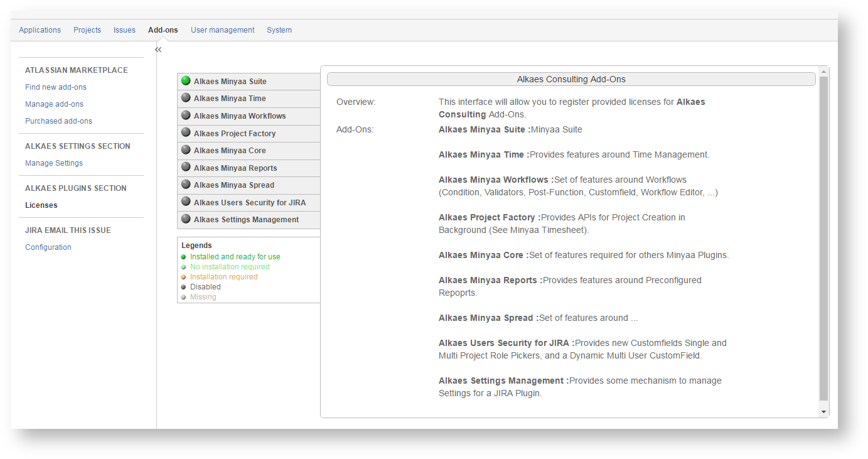Screen dimensions: 868x459
Task: Select Alkaes Settings Management in list
Action: pos(246,220)
